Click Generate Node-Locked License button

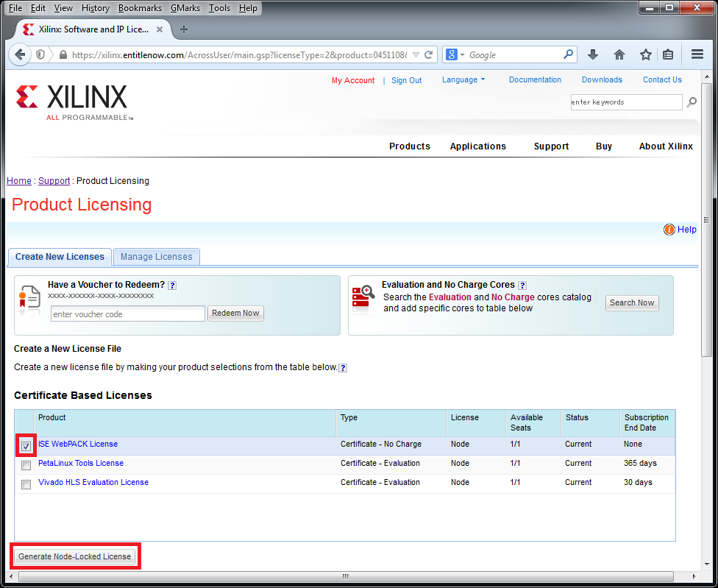point(74,556)
